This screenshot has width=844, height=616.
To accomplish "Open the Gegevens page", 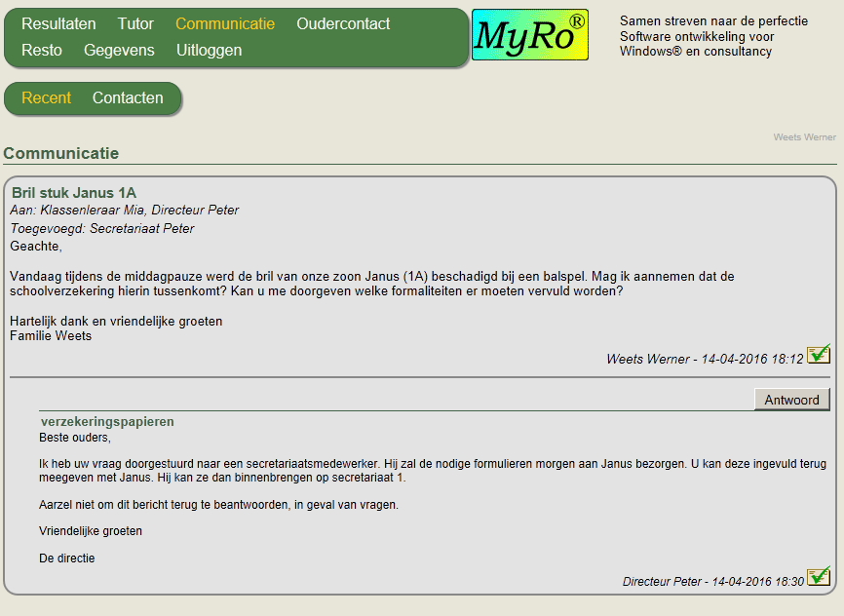I will [119, 50].
